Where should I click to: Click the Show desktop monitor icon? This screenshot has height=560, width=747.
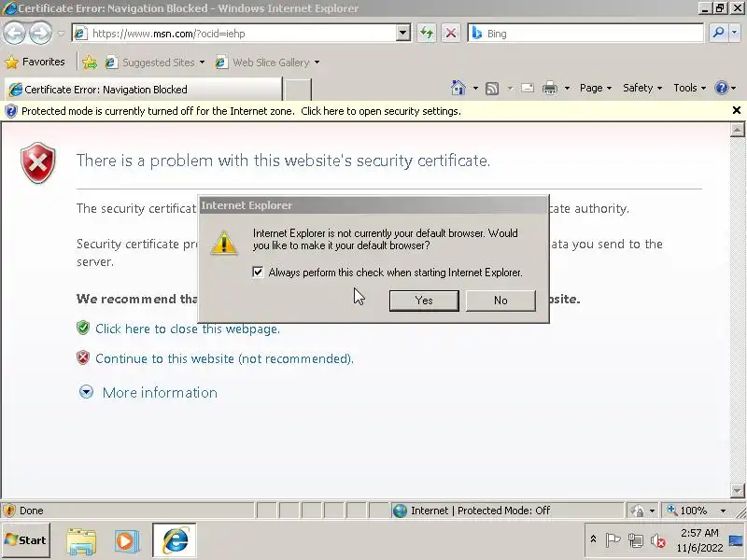736,540
